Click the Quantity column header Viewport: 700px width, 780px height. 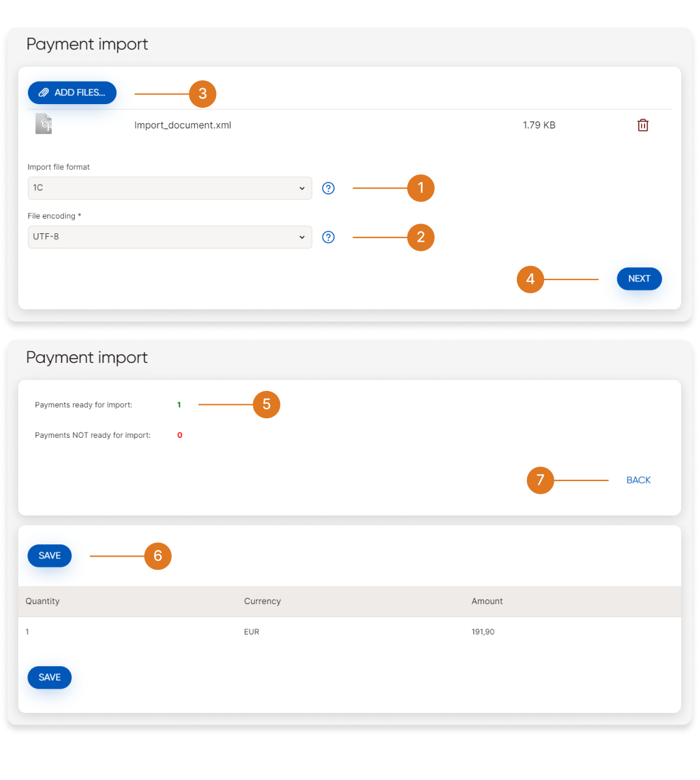pyautogui.click(x=43, y=602)
